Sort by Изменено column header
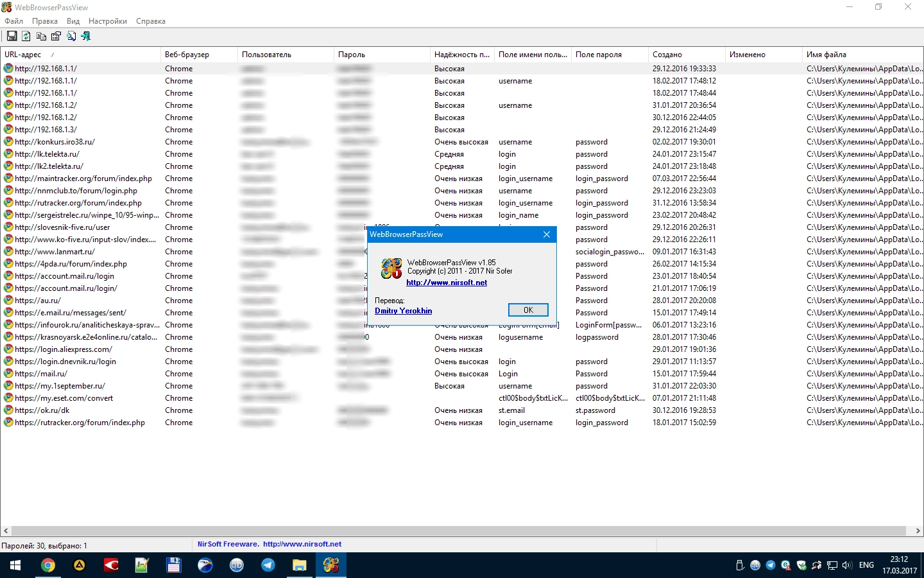Screen dimensions: 924x578 coord(764,55)
